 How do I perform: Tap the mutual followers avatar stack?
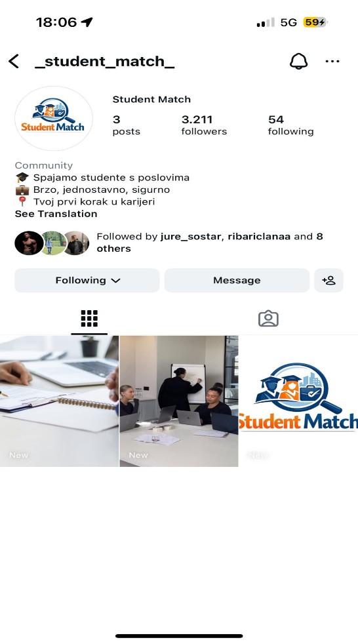pyautogui.click(x=52, y=243)
